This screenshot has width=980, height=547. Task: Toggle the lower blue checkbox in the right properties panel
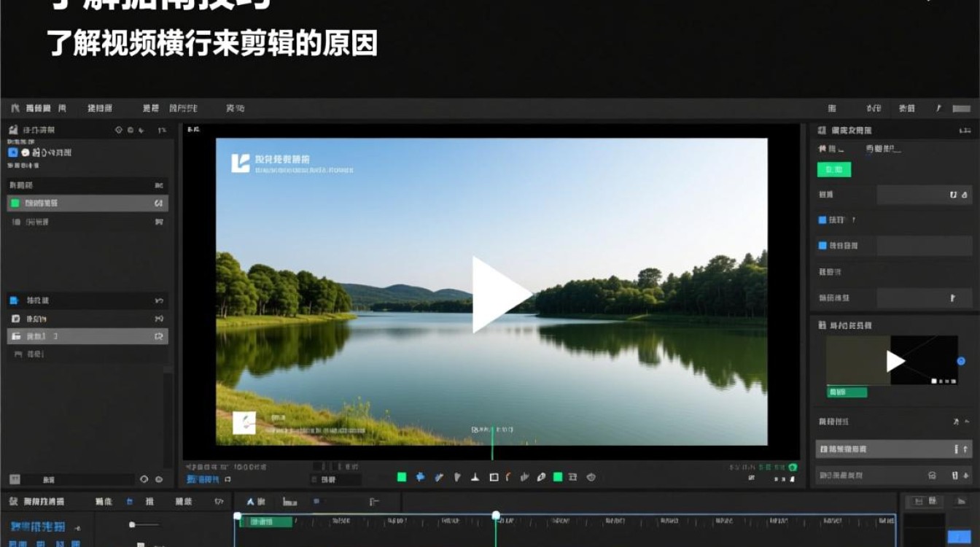coord(822,246)
